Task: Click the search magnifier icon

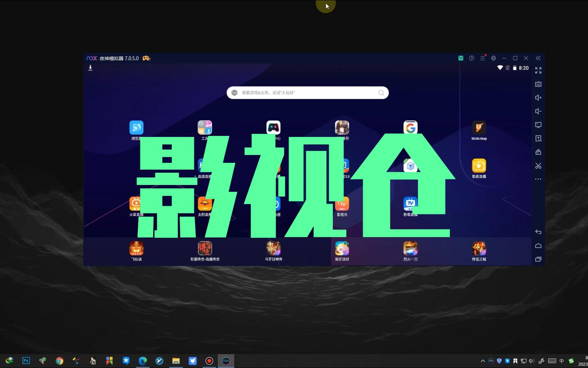Action: coord(381,93)
